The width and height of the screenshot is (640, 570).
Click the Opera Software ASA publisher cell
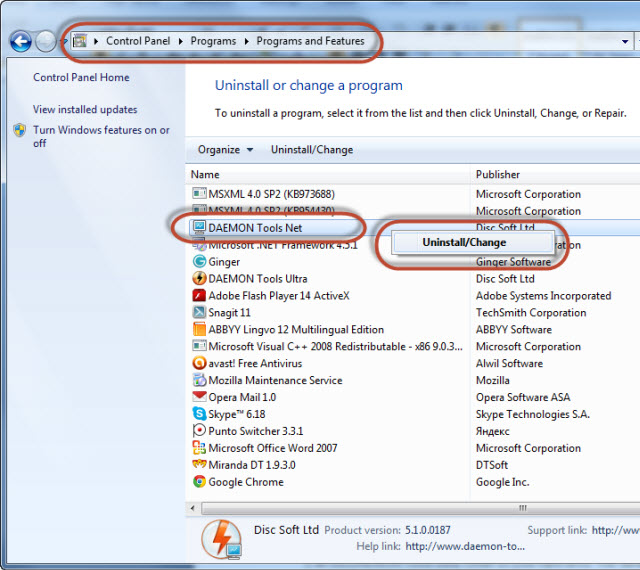(x=523, y=397)
